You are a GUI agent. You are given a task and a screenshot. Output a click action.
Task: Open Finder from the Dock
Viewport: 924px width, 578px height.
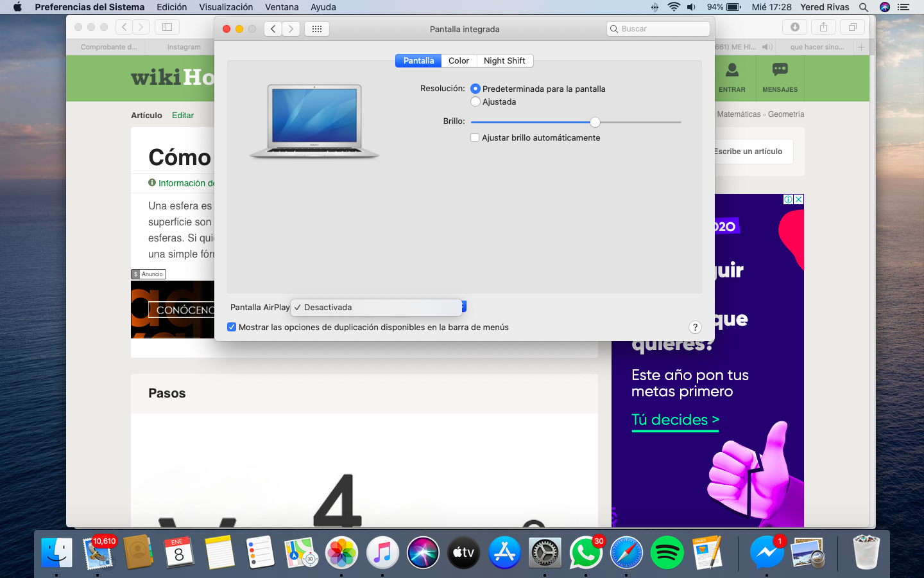pyautogui.click(x=57, y=552)
